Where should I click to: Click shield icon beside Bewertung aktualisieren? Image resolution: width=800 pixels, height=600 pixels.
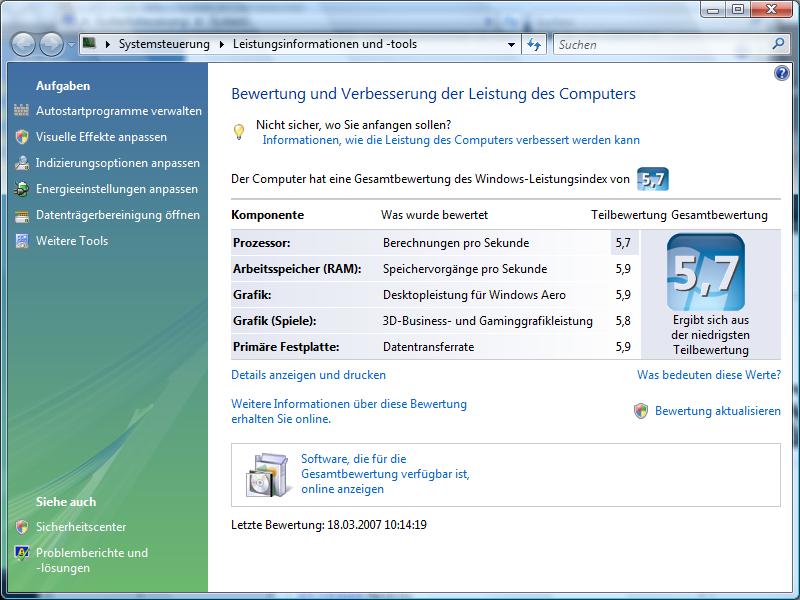(641, 411)
